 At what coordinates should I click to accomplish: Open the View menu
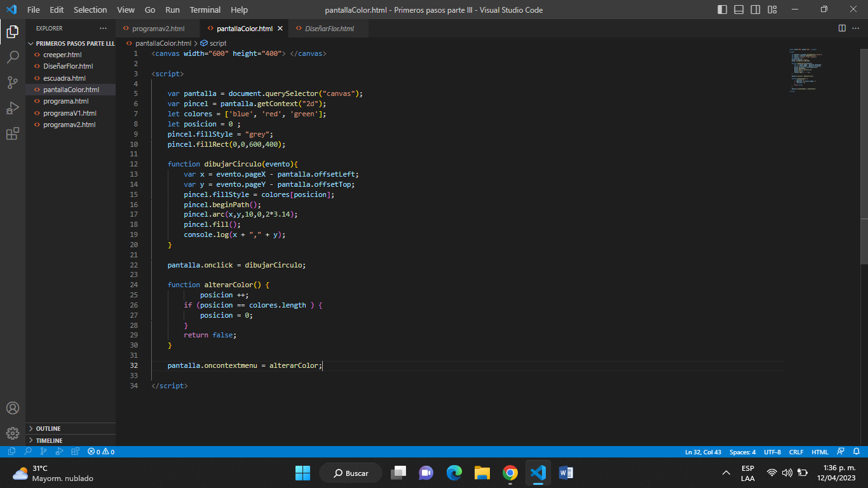click(x=126, y=10)
